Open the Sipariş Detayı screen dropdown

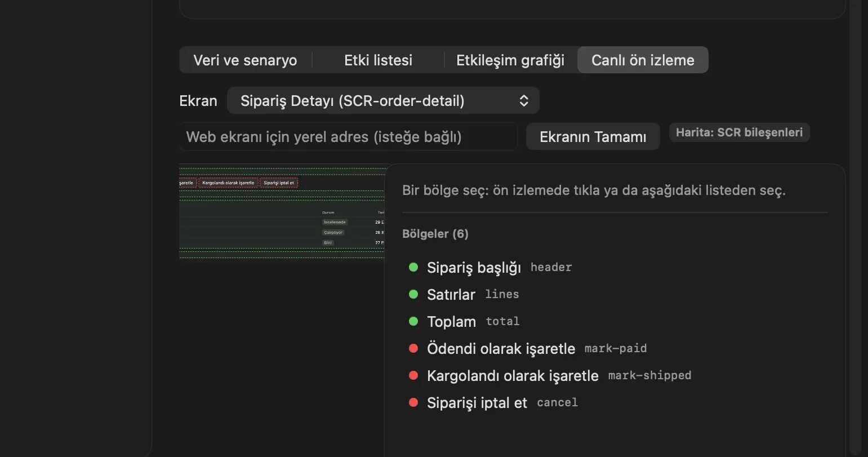(x=383, y=101)
